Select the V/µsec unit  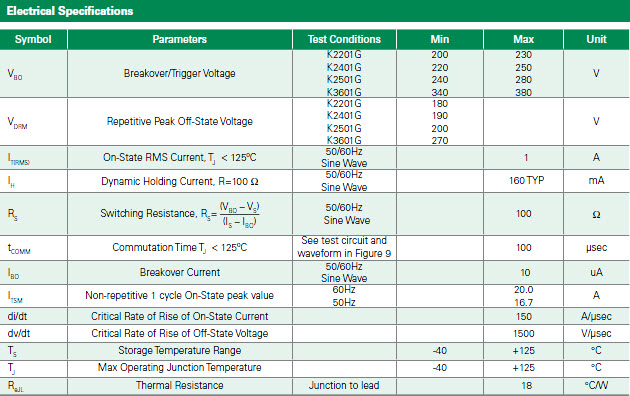tap(596, 334)
